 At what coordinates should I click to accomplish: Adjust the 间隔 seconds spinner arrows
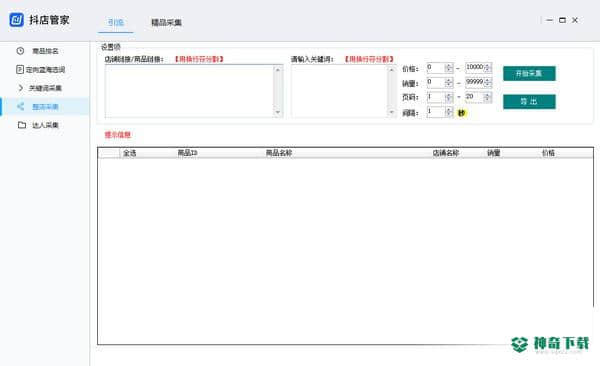click(x=449, y=112)
